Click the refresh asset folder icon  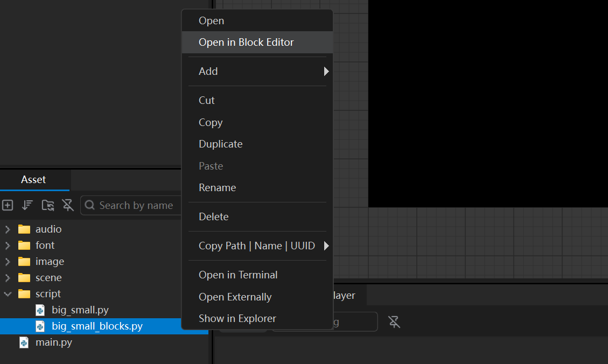48,205
